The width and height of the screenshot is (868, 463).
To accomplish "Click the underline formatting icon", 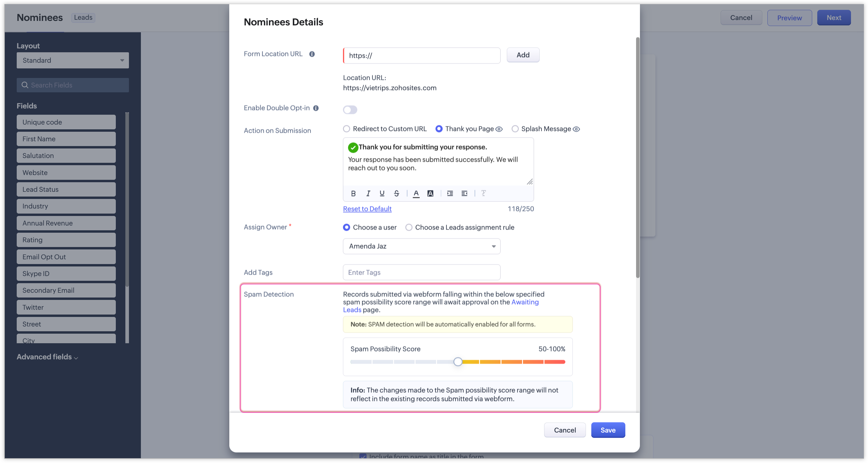I will click(382, 193).
